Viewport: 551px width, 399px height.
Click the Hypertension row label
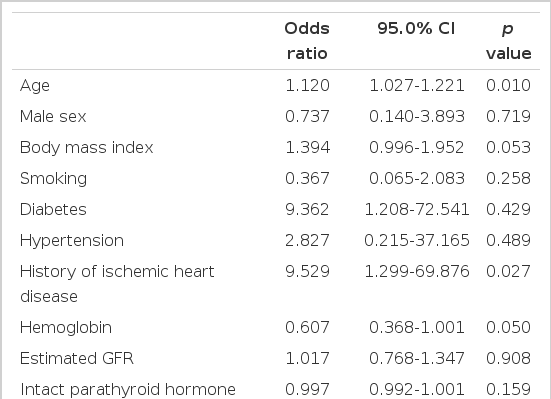[72, 240]
